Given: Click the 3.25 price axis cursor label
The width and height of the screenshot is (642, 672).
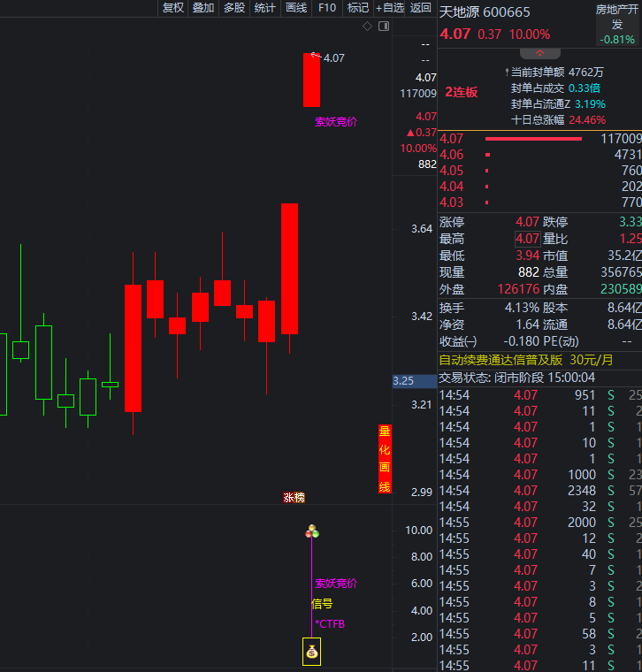Looking at the screenshot, I should (x=414, y=381).
